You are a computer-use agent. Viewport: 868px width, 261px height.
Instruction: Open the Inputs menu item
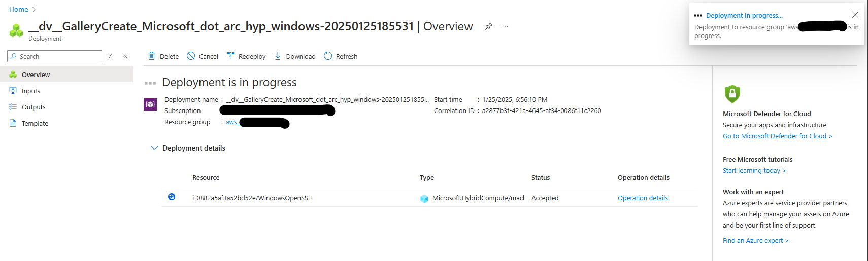pos(31,91)
